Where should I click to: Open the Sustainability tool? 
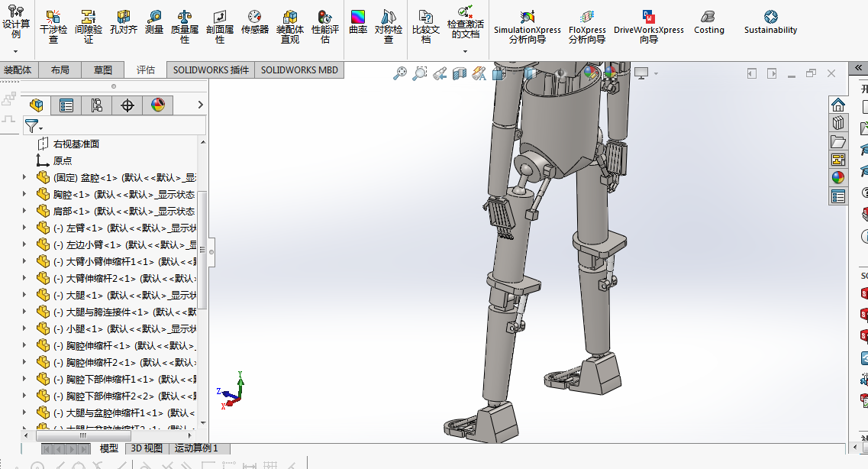pos(770,22)
